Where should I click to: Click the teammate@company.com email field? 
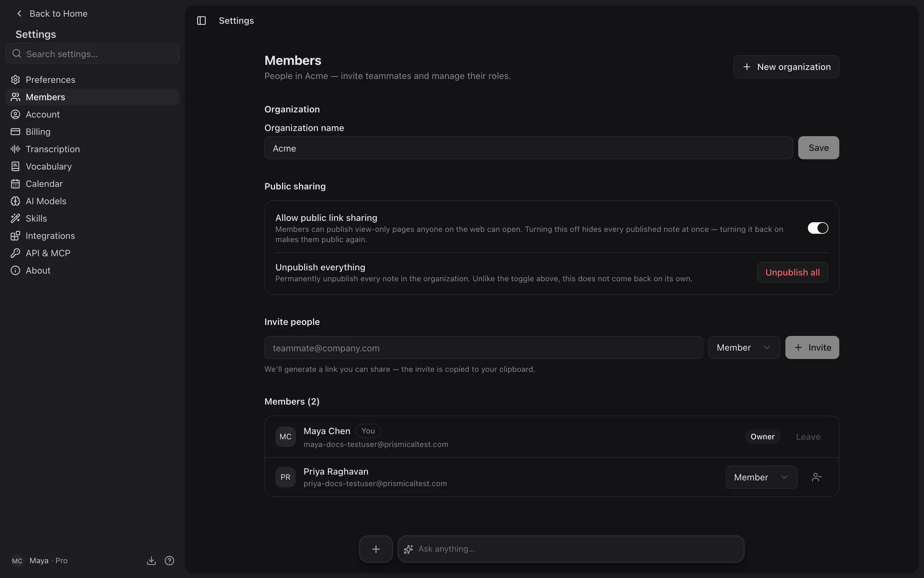[484, 347]
